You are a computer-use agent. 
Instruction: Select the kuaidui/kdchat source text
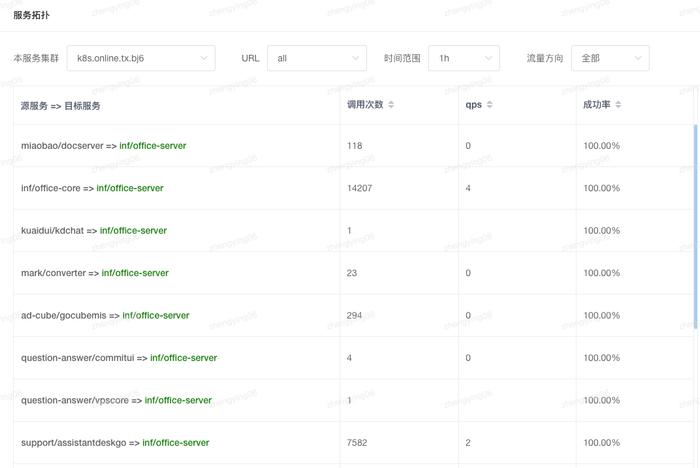[52, 230]
